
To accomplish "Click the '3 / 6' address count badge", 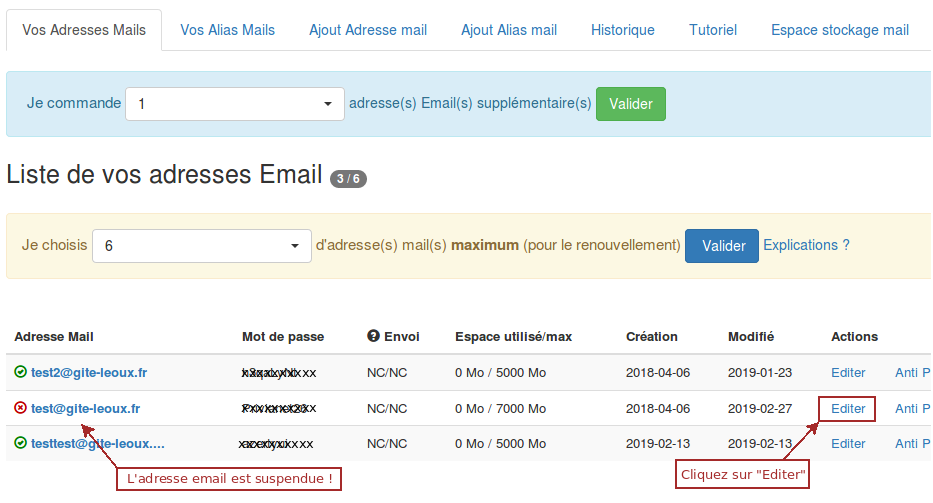I will point(348,179).
